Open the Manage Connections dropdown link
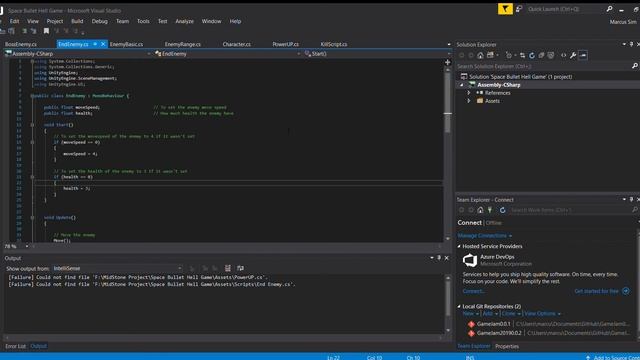 click(484, 236)
